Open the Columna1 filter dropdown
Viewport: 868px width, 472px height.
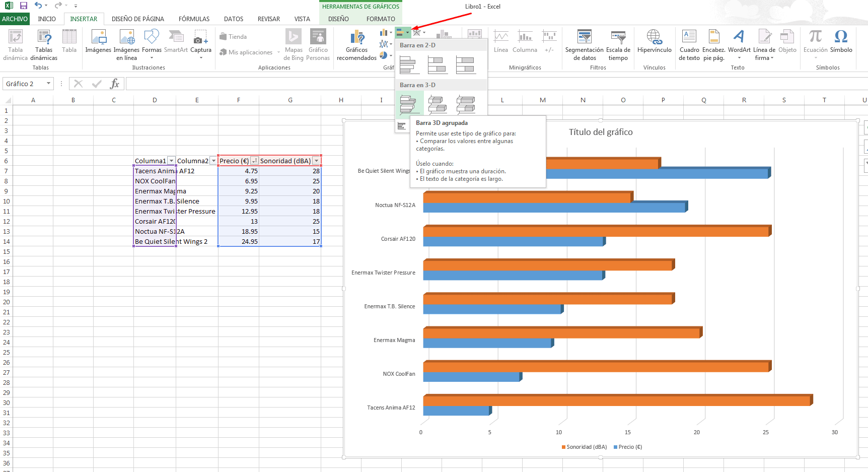171,161
